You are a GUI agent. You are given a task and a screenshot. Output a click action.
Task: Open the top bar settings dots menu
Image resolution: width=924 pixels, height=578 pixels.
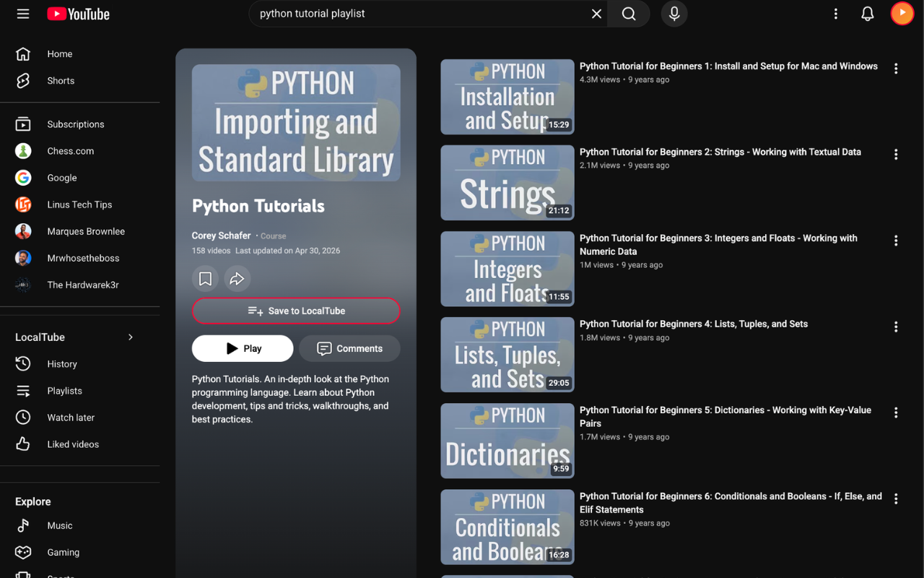tap(836, 14)
